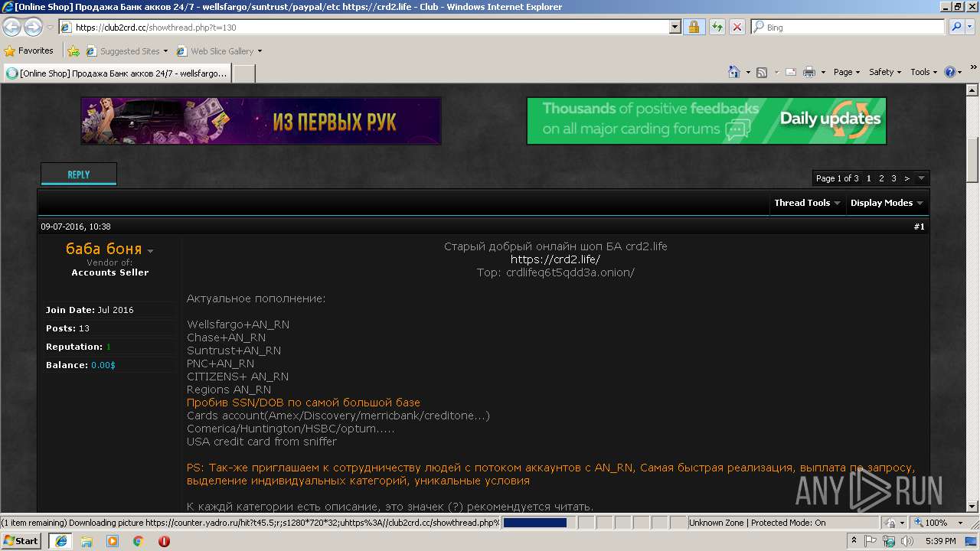Click the green Daily updates banner
This screenshot has height=551, width=980.
coord(706,121)
